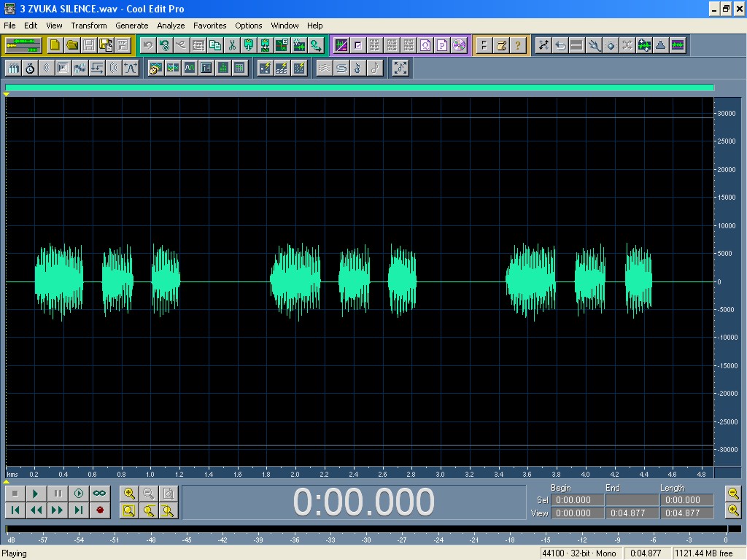This screenshot has height=560, width=747.
Task: Open the Favorites menu
Action: (x=209, y=26)
